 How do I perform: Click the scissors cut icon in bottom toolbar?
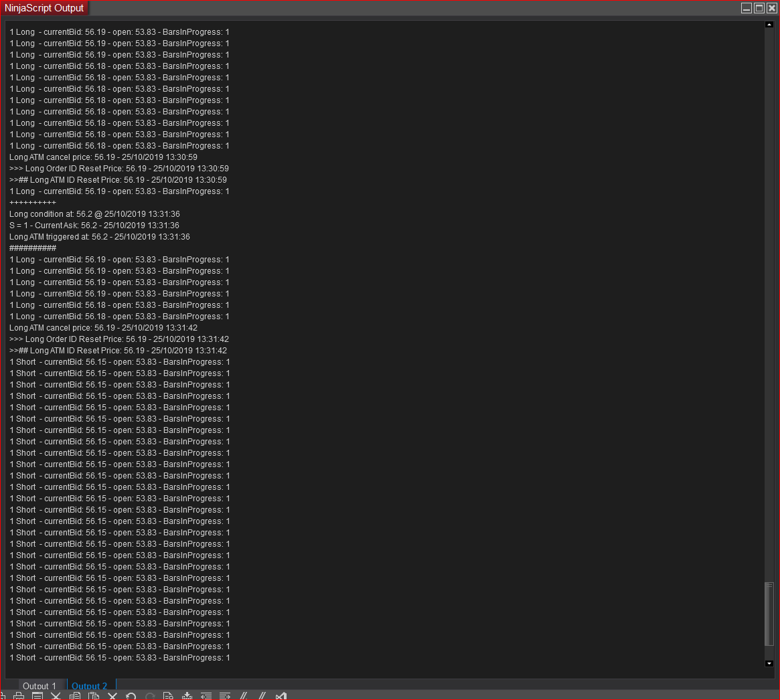(56, 696)
